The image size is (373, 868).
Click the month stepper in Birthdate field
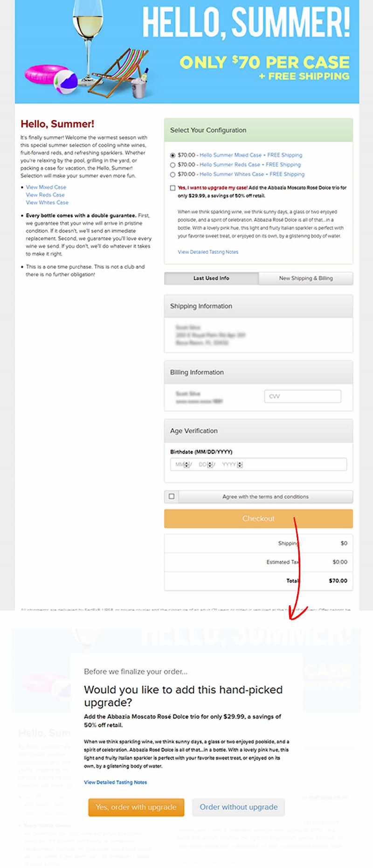[x=186, y=465]
